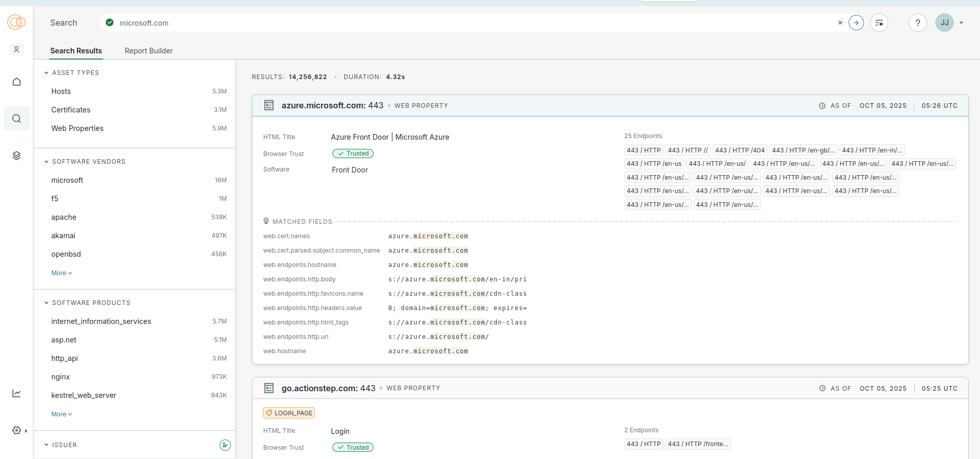Open azure.microsoft.com: 443 result link
This screenshot has height=459, width=980.
(332, 105)
